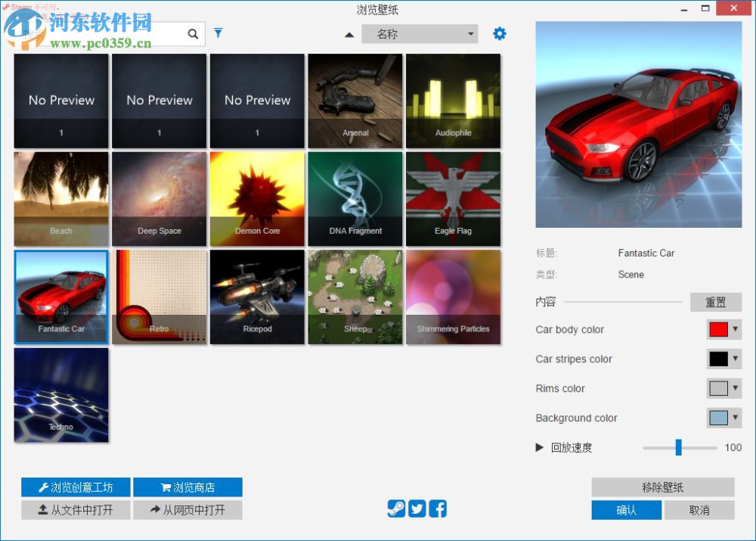The image size is (756, 541).
Task: Select the Ricepod wallpaper thumbnail
Action: 257,297
